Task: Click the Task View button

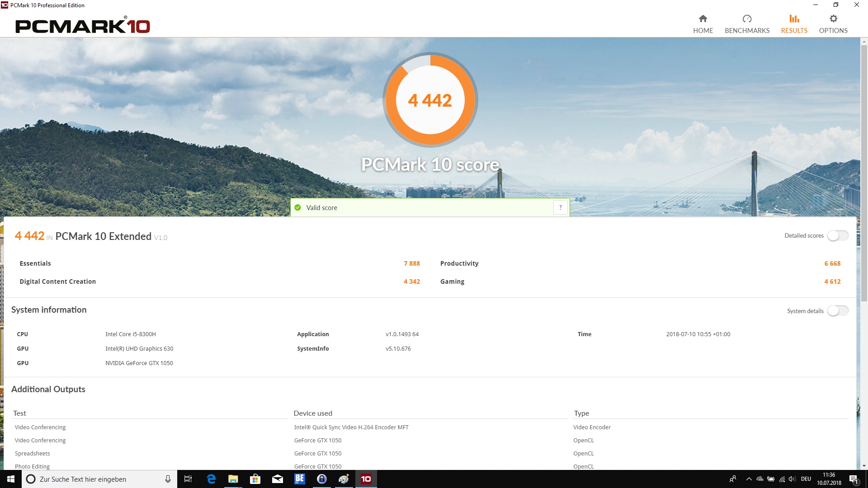Action: [x=188, y=479]
